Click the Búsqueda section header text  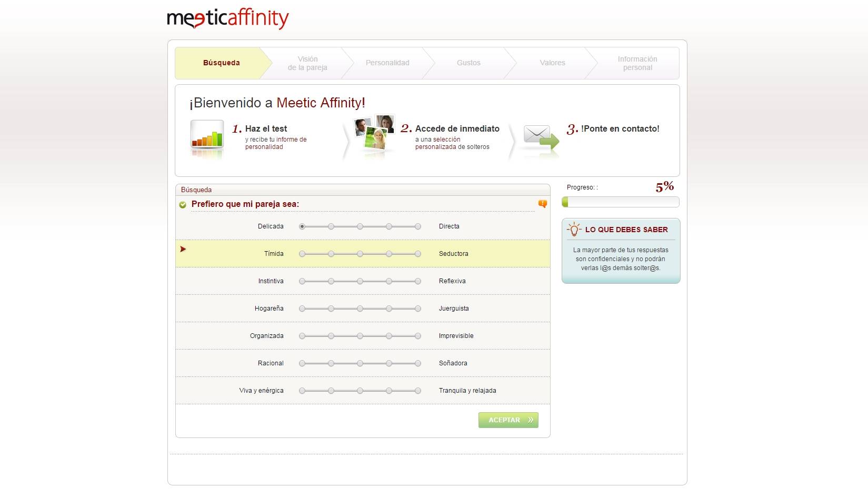[x=196, y=190]
